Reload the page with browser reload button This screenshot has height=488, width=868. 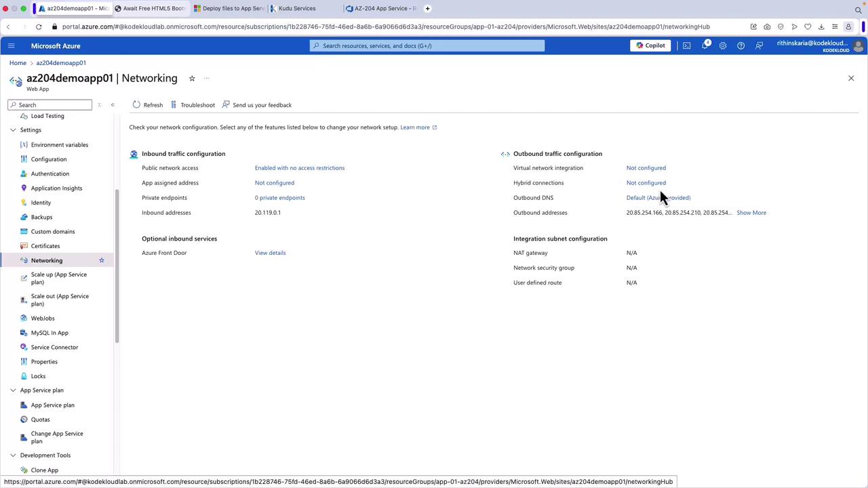(39, 27)
